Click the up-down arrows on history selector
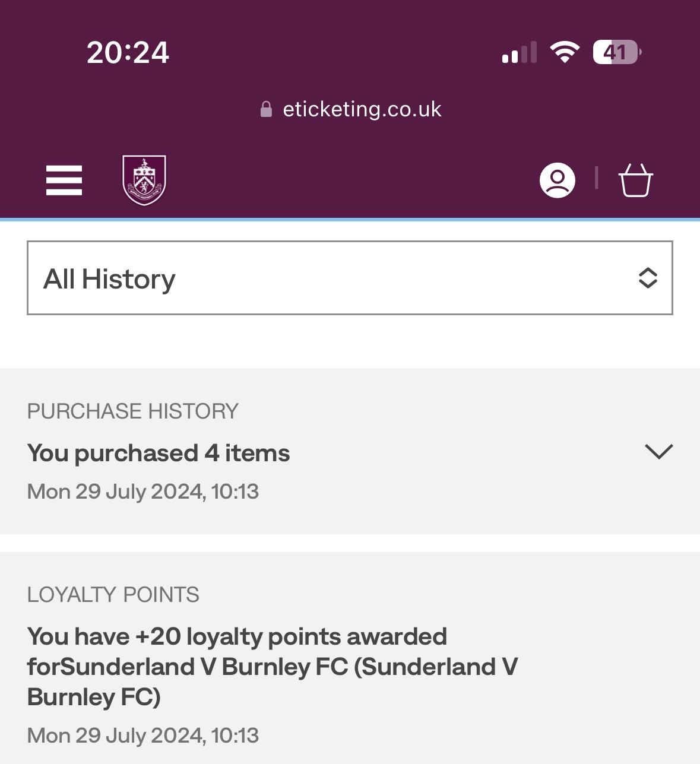 648,278
